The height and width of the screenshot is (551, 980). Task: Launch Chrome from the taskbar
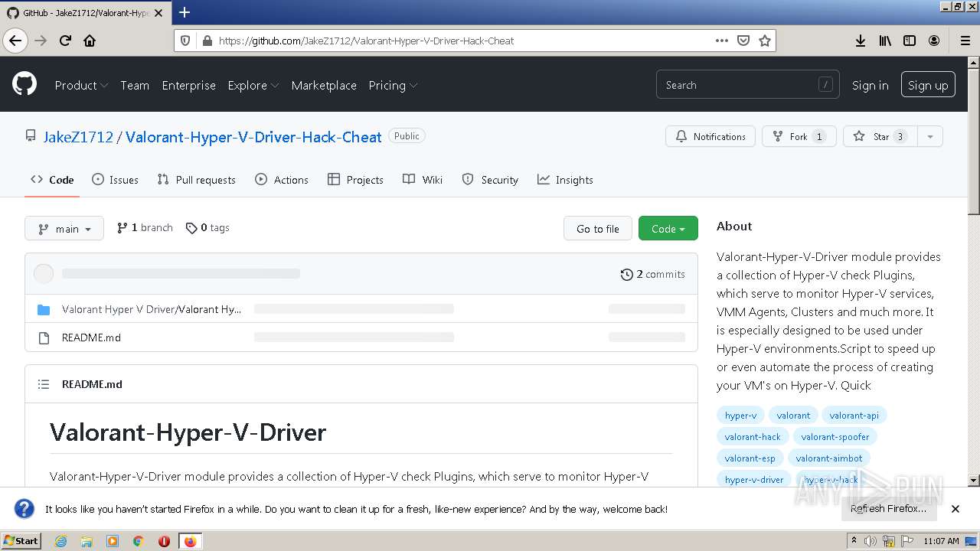139,541
